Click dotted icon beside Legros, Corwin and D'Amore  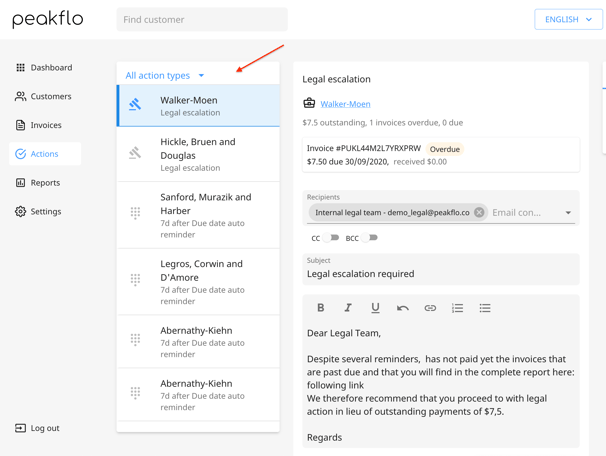coord(135,279)
